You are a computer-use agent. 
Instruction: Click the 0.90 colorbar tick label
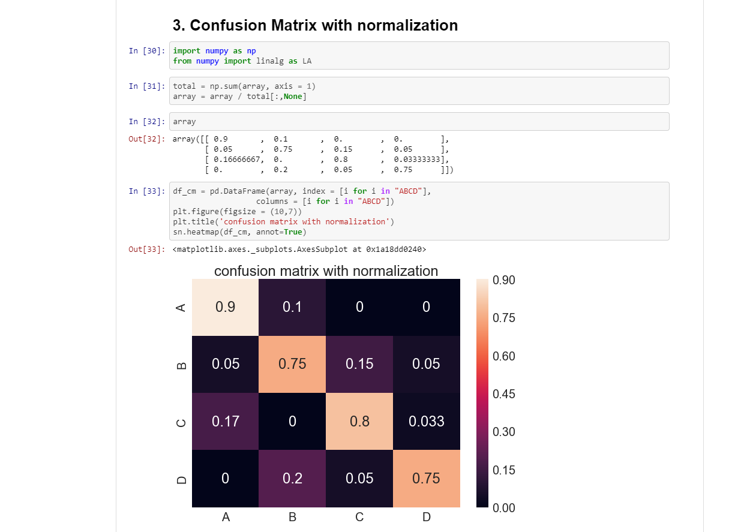(504, 280)
